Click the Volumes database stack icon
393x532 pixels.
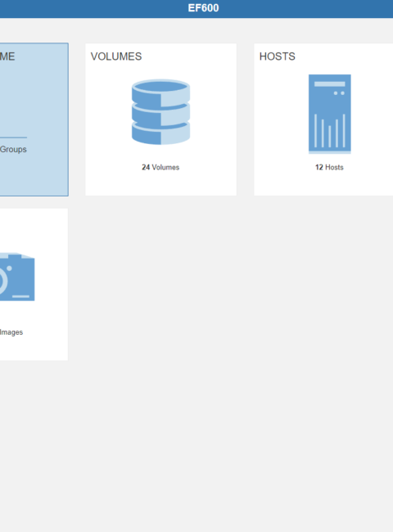160,112
